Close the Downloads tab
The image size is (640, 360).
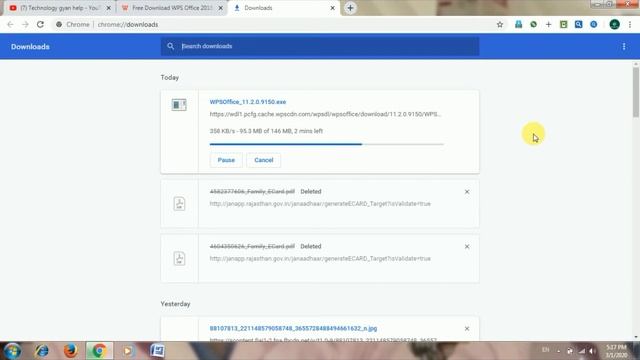click(332, 8)
